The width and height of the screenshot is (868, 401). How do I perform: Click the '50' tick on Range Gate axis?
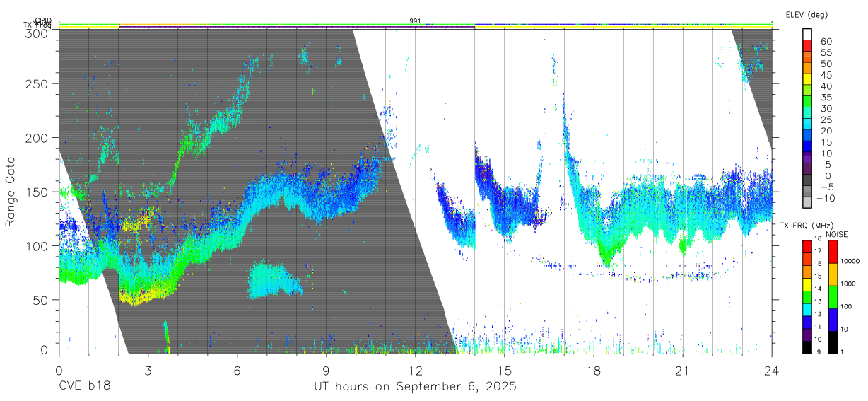42,300
